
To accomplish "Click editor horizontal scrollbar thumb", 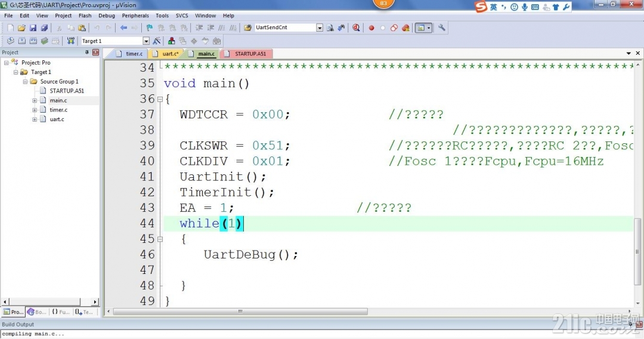I will 240,312.
